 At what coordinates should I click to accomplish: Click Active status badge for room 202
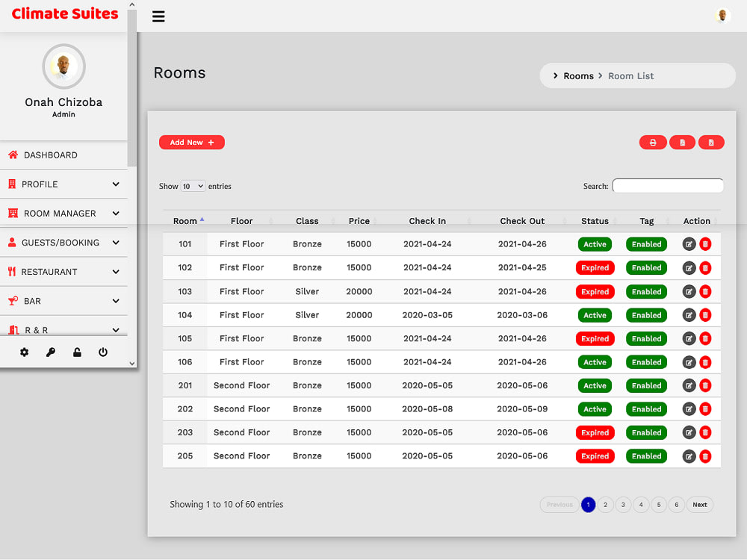coord(595,409)
